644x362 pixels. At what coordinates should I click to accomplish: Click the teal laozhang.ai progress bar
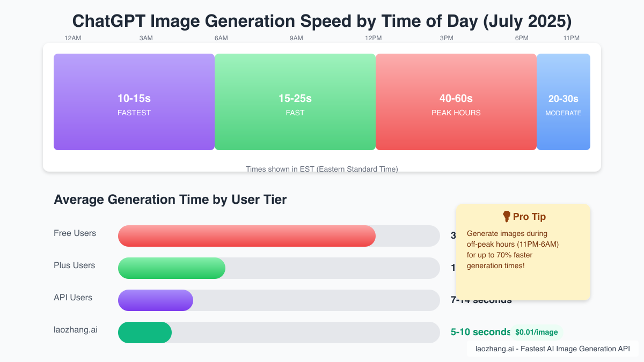145,333
